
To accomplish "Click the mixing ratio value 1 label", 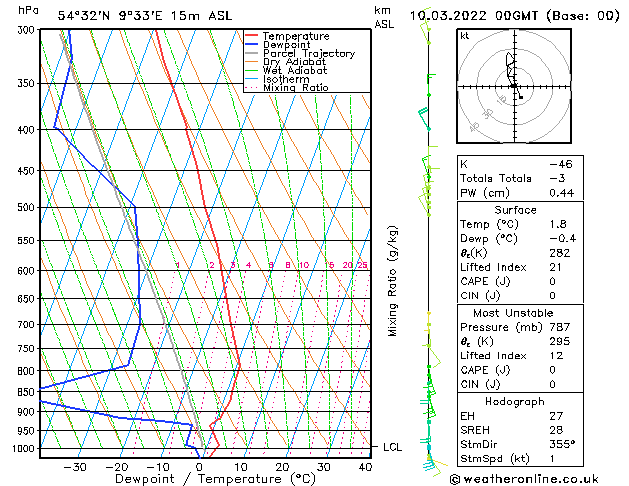I will (178, 265).
